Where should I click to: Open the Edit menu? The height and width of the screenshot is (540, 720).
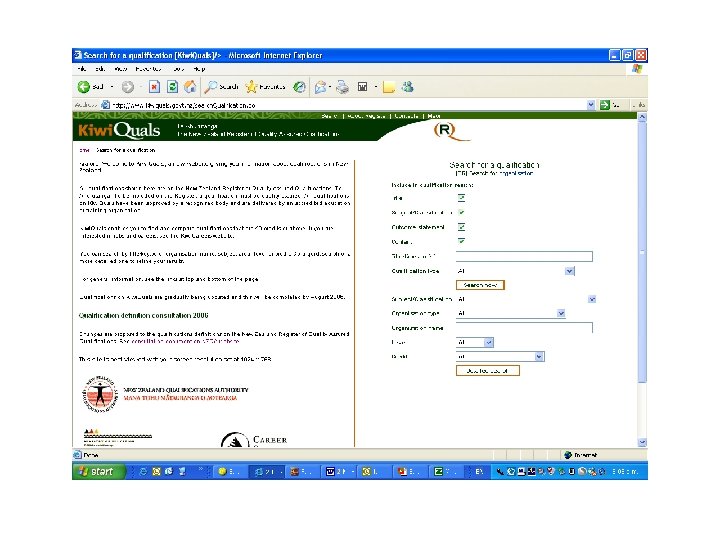100,69
